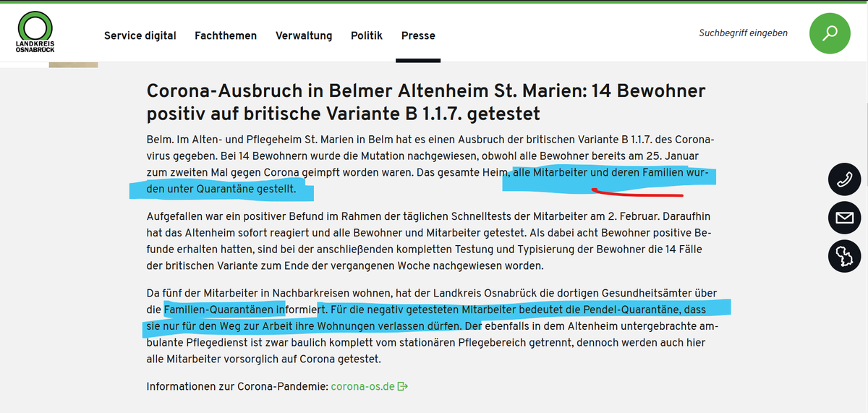Open the district map icon

pyautogui.click(x=844, y=255)
